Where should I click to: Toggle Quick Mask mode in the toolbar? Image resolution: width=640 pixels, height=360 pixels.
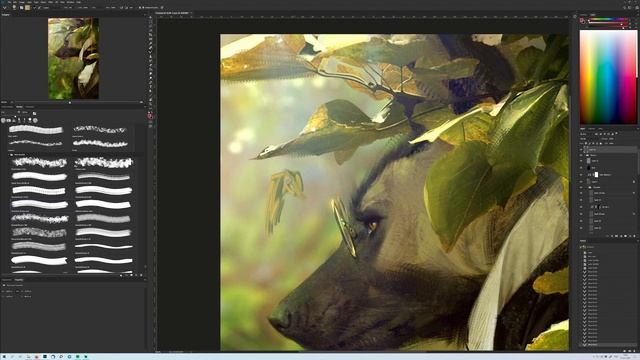[151, 122]
